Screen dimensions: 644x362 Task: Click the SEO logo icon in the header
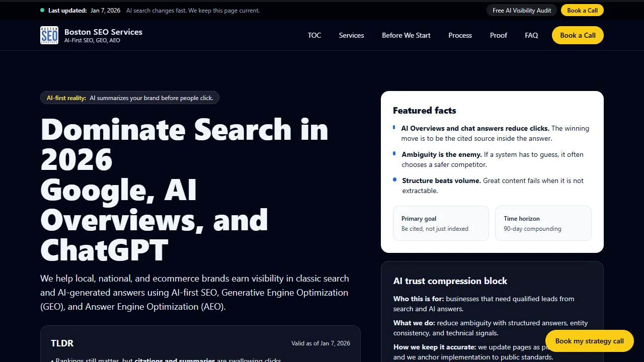pos(49,35)
